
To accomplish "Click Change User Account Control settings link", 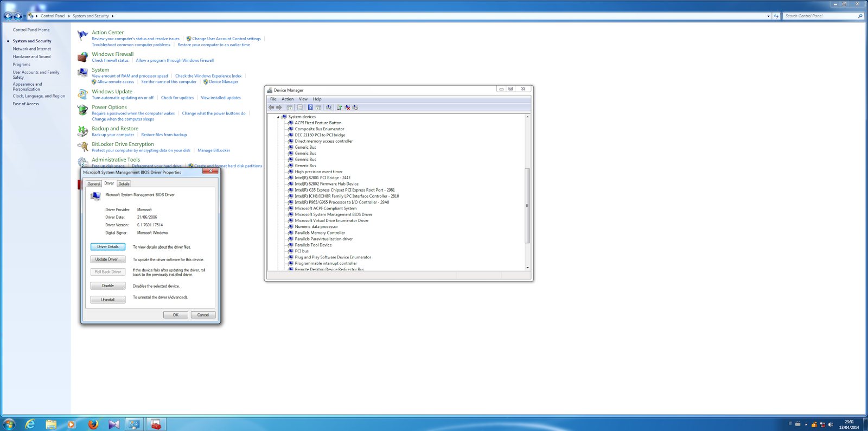I will tap(226, 39).
